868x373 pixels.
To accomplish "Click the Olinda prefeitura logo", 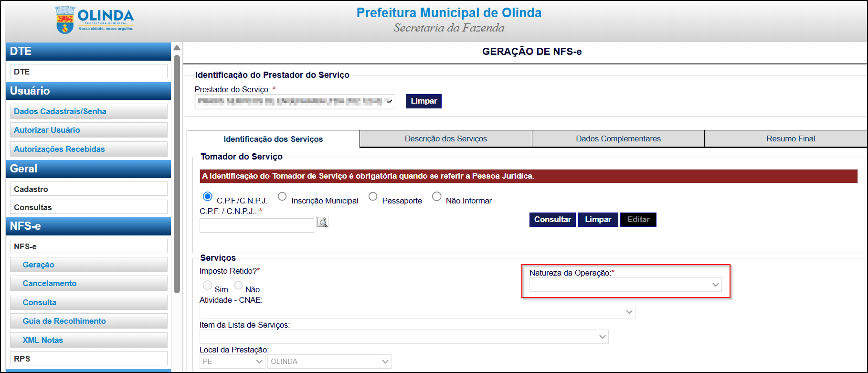I will (x=95, y=21).
